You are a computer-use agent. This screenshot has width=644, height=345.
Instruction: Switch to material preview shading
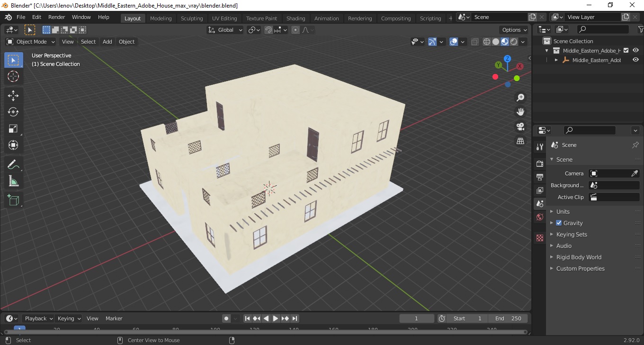coord(505,42)
